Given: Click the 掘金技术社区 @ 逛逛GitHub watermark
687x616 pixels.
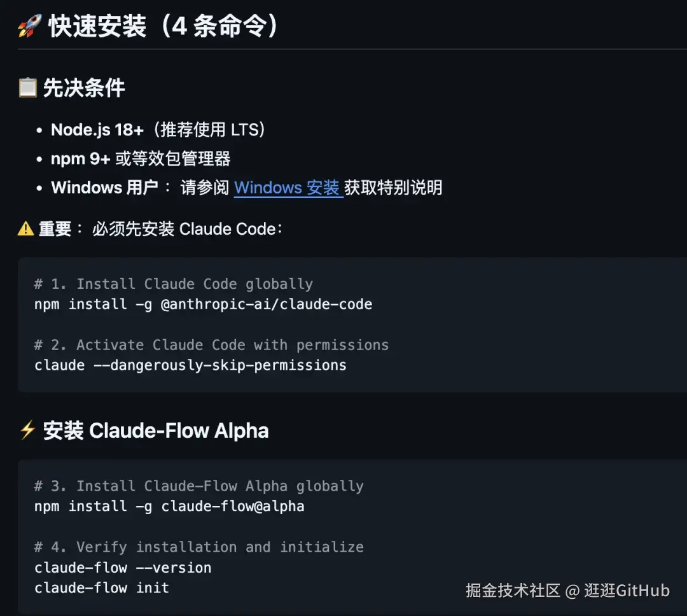Looking at the screenshot, I should tap(567, 591).
